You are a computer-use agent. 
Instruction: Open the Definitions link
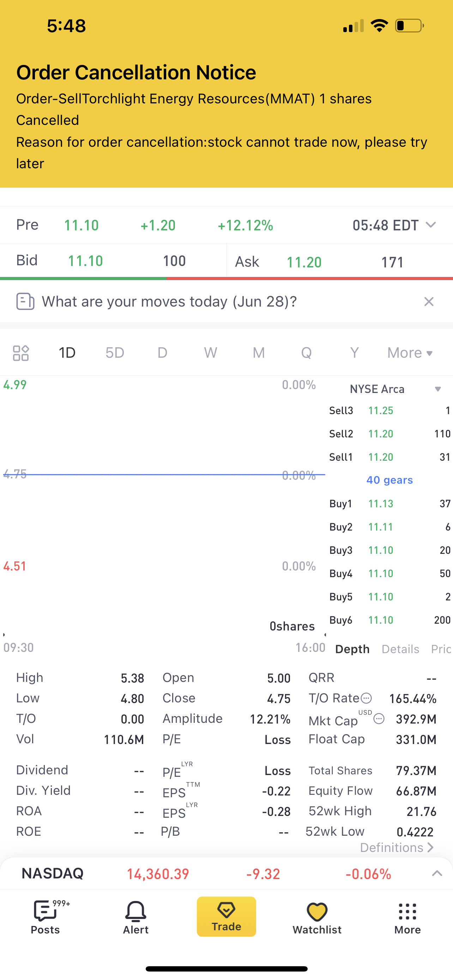(396, 848)
